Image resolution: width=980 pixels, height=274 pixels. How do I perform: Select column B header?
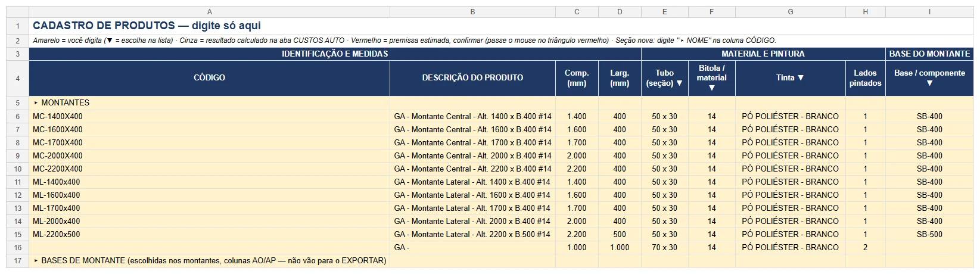point(472,12)
